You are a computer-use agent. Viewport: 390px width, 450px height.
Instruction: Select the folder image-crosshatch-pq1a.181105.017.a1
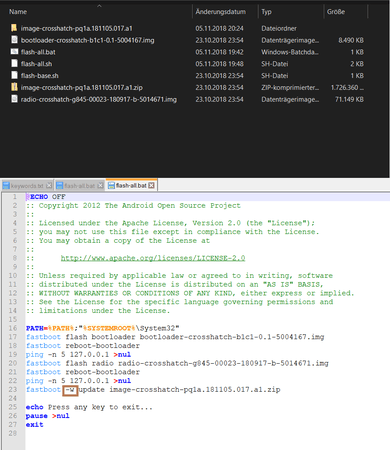[77, 28]
